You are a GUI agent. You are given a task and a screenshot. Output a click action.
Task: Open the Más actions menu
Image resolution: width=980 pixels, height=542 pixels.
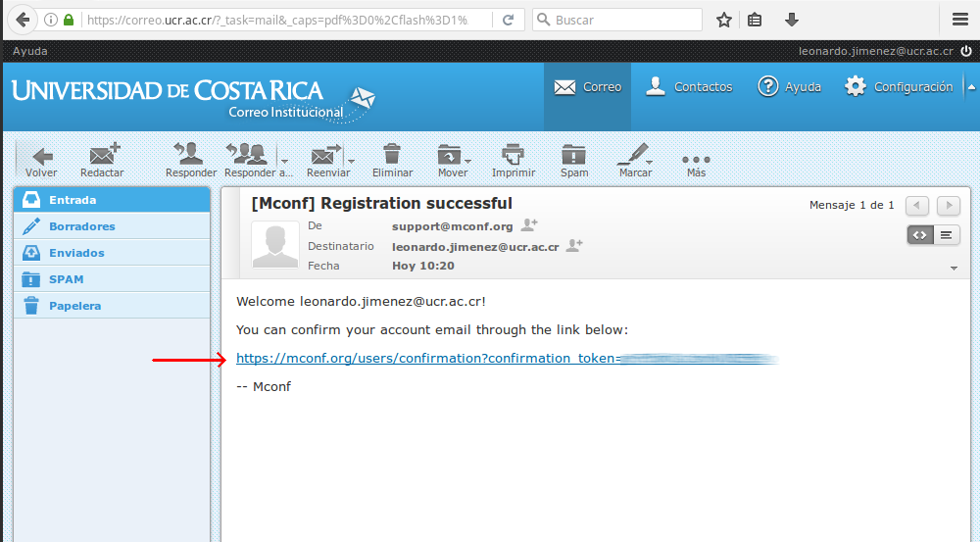(696, 161)
